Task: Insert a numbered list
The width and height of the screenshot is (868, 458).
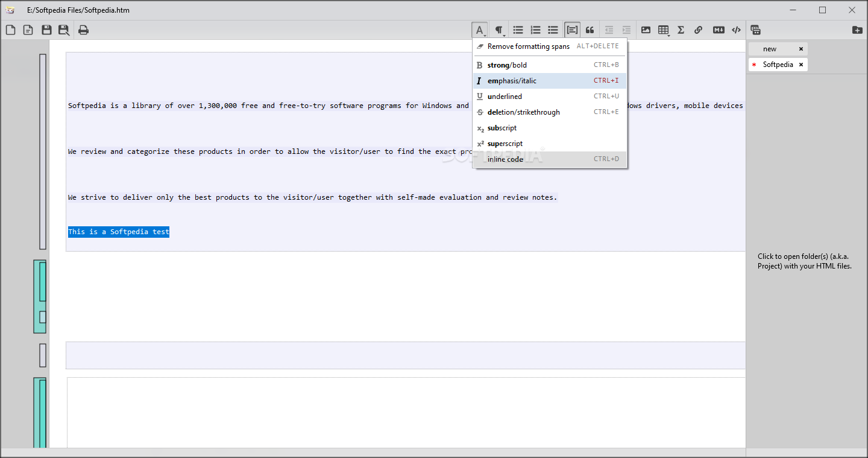Action: [x=535, y=30]
